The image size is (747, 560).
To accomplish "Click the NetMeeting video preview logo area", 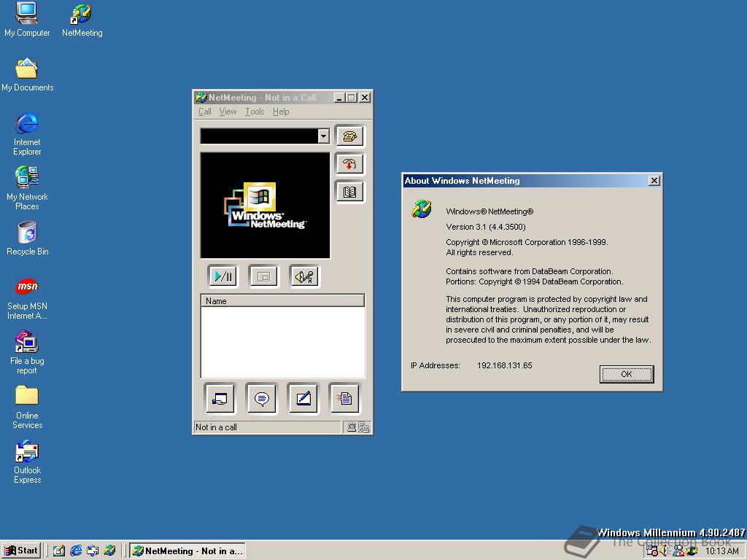I will 266,206.
